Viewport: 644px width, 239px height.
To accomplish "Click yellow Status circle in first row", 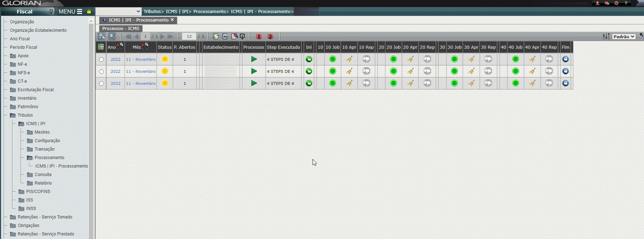I will pos(165,59).
